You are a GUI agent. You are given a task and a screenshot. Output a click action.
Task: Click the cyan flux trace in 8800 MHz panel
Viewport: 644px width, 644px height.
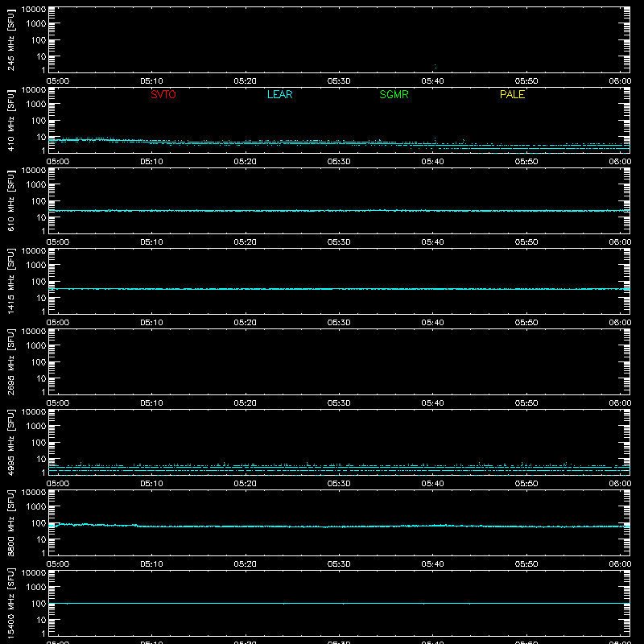(x=339, y=526)
